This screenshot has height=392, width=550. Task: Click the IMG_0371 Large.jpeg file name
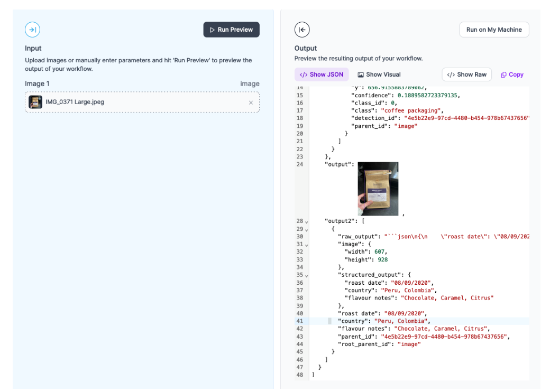pyautogui.click(x=75, y=102)
